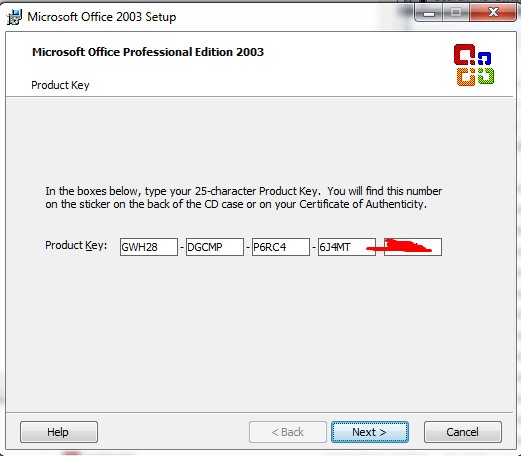This screenshot has width=521, height=456.
Task: Select the fourth product key field containing 6J4MT
Action: tap(347, 247)
